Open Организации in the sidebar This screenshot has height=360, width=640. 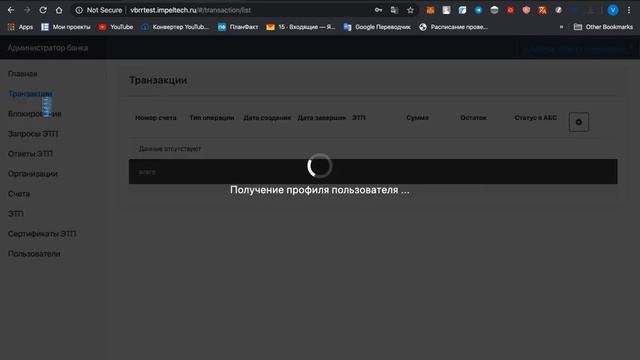[x=33, y=174]
